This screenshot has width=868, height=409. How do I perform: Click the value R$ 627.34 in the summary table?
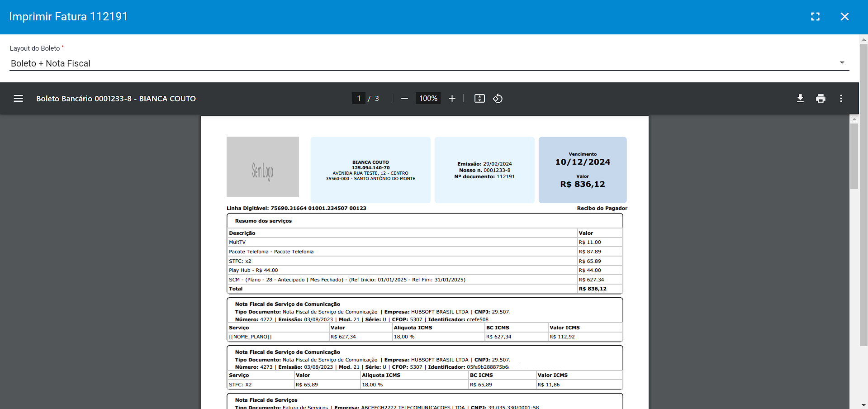click(591, 280)
